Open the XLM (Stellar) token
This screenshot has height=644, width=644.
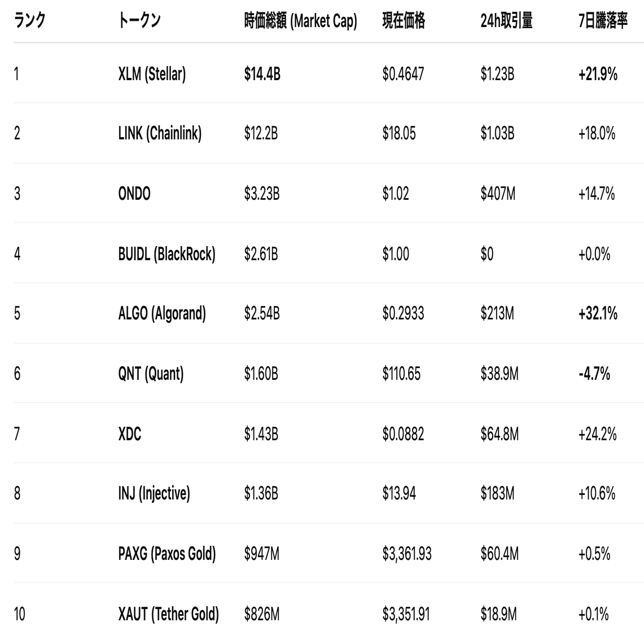tap(152, 73)
